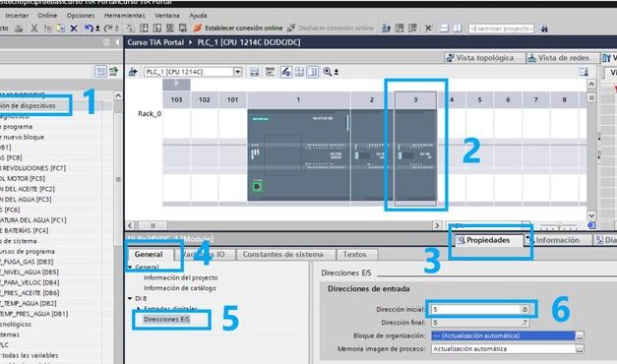Click the arrow button above slot 103
Viewport: 617px width, 364px height.
pos(176,84)
